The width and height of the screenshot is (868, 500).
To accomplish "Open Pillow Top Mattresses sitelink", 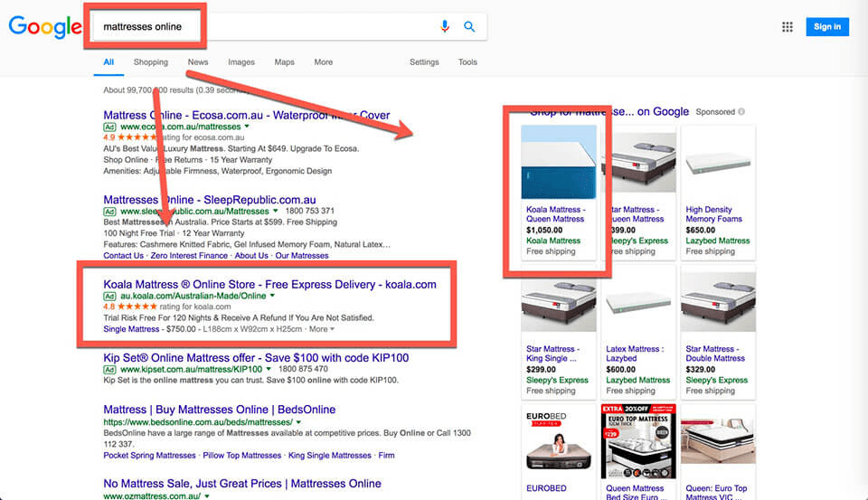I will [242, 455].
